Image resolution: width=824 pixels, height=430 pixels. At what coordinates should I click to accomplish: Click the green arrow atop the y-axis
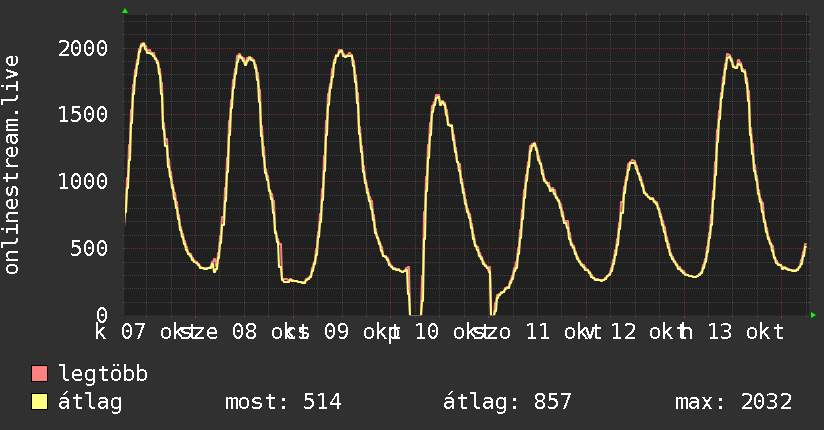(125, 11)
